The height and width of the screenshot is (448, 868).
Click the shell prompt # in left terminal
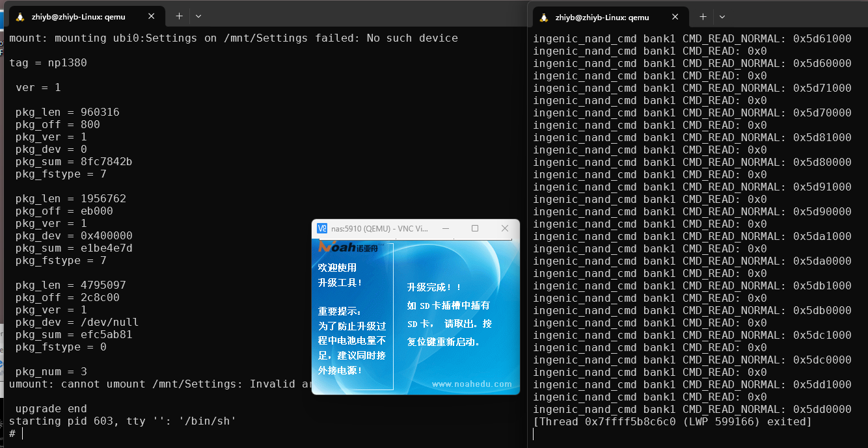click(x=12, y=433)
